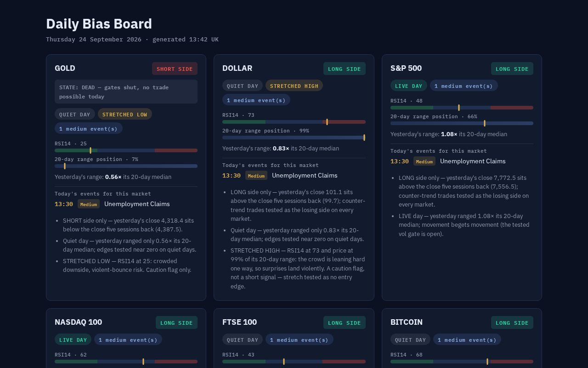Open Unemployment Claims event in Dollar card

(305, 175)
